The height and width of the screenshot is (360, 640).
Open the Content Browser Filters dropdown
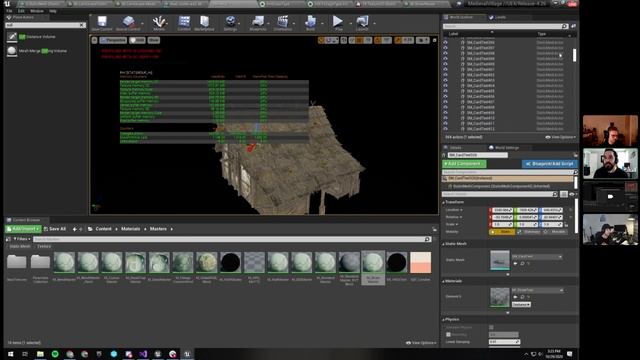(22, 239)
